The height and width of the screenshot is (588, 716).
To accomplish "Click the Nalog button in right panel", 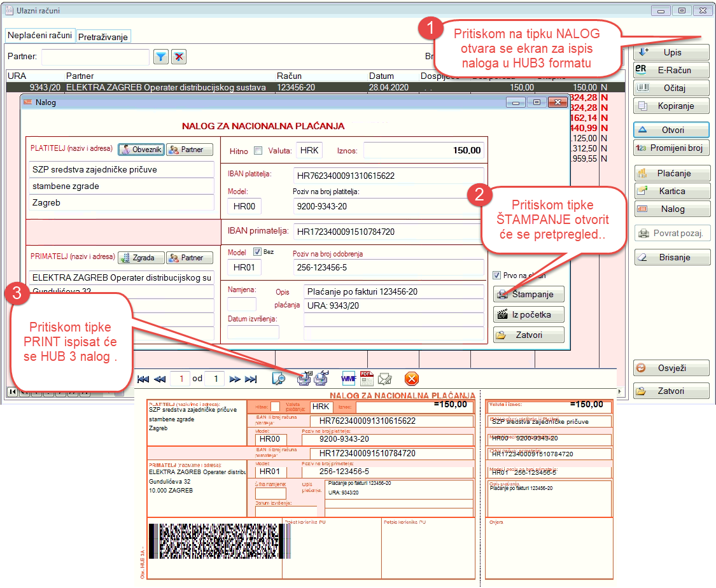I will coord(671,209).
